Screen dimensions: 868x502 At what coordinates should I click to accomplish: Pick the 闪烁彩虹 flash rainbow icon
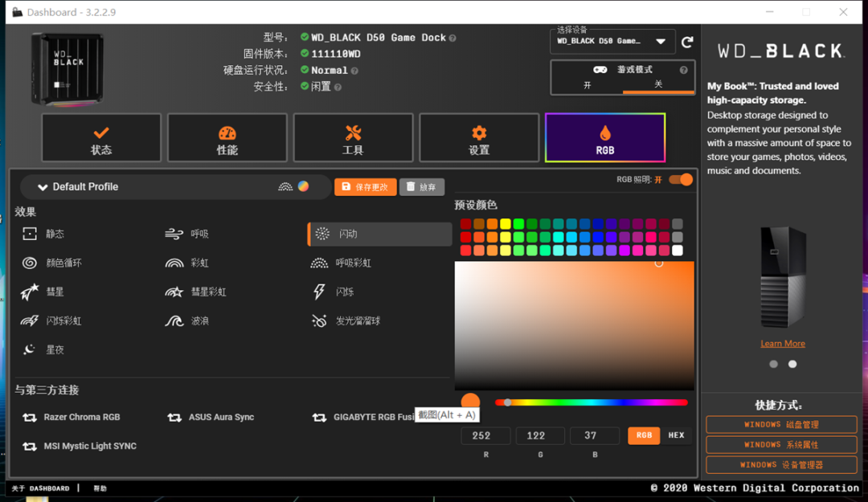pos(30,320)
